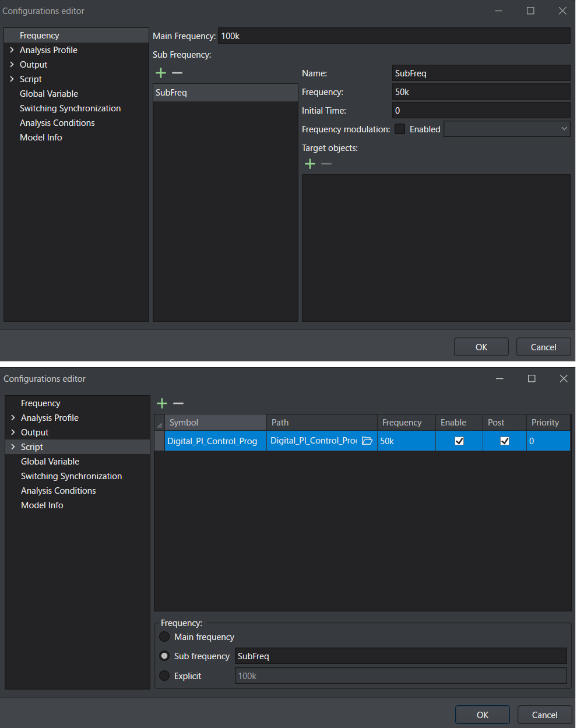Click the Main Frequency input field

coord(394,36)
